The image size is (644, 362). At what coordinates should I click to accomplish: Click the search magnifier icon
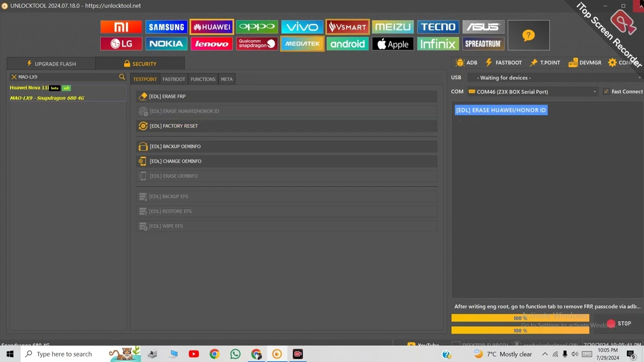pos(122,77)
